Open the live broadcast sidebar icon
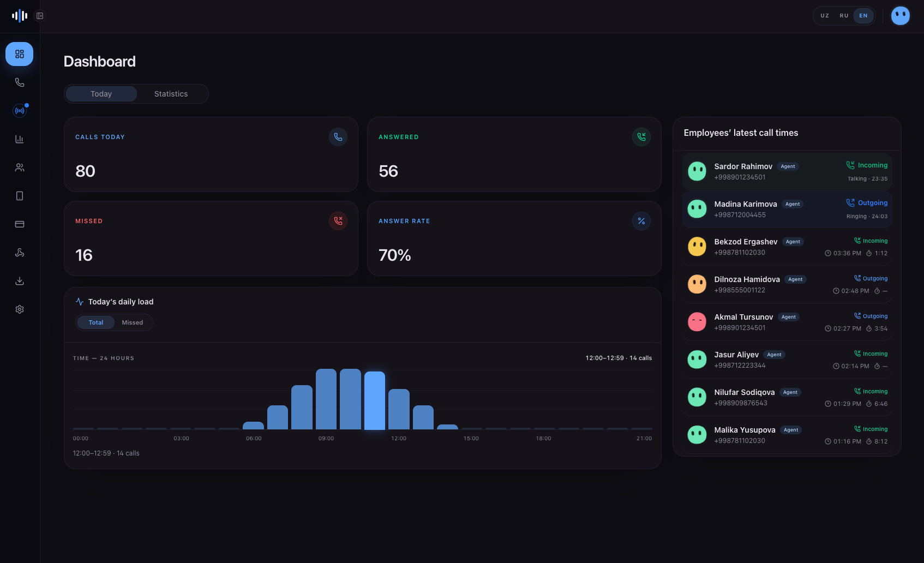This screenshot has width=924, height=563. pos(20,111)
